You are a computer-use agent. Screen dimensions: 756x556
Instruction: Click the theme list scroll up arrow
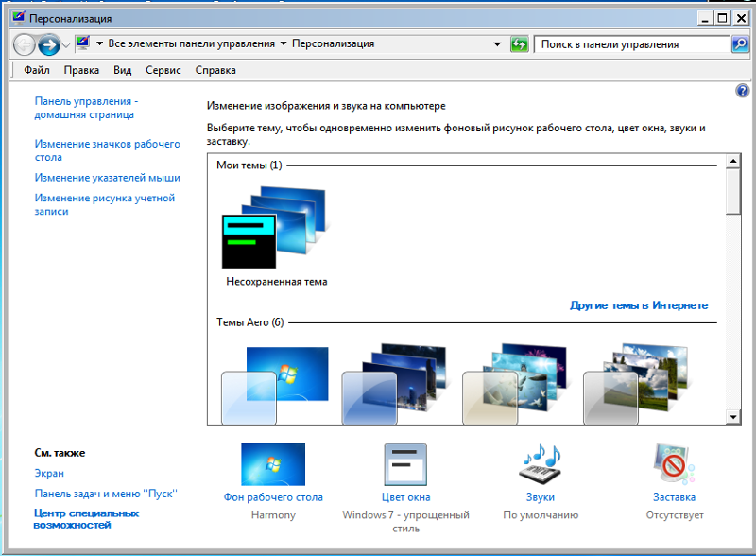pyautogui.click(x=733, y=161)
